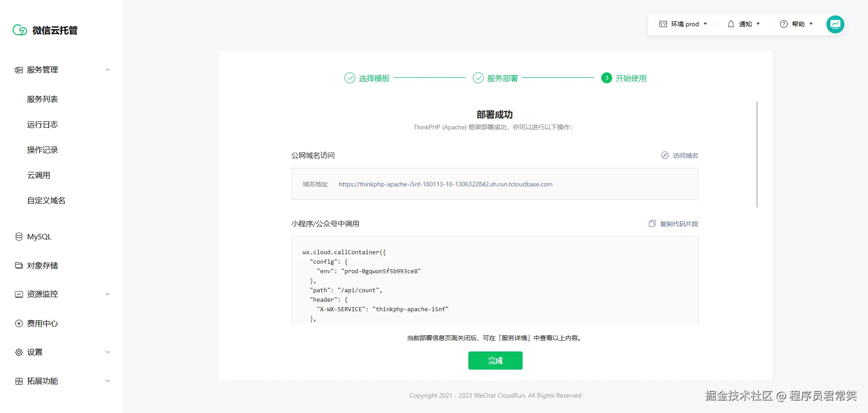This screenshot has height=413, width=868.
Task: Click the vertical scrollbar of the deployment panel
Action: pos(757,154)
